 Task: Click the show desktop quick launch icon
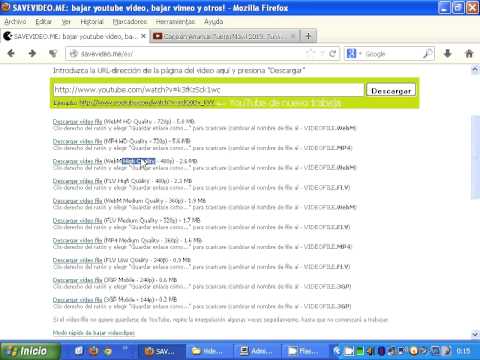tap(79, 351)
